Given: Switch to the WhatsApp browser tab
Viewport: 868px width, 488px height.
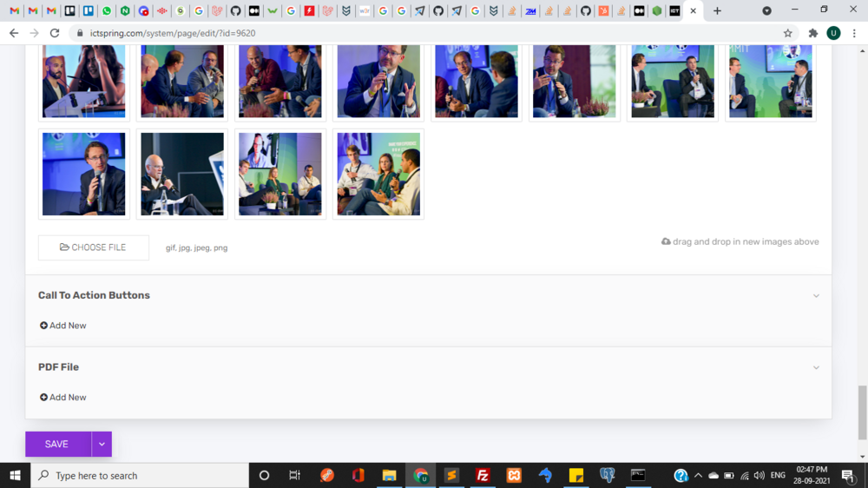Looking at the screenshot, I should (107, 11).
